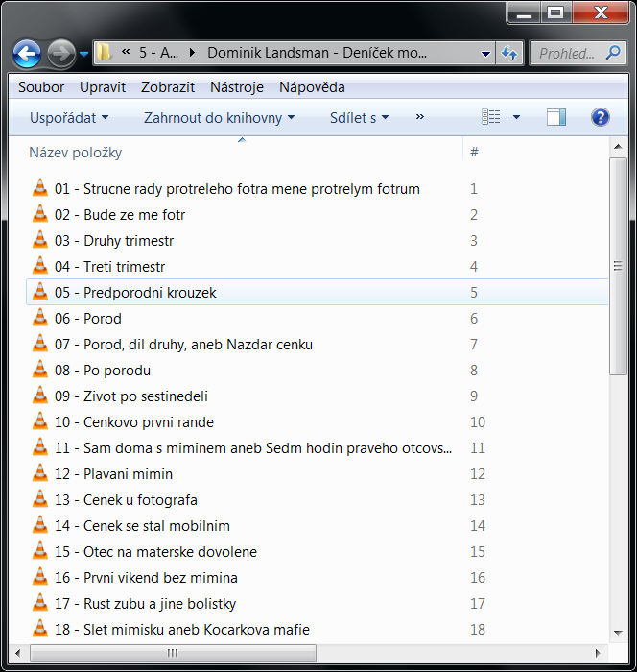Click the change view icon
This screenshot has width=637, height=672.
491,117
